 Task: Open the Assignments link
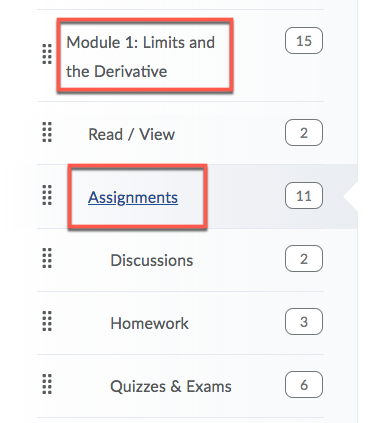[x=133, y=197]
